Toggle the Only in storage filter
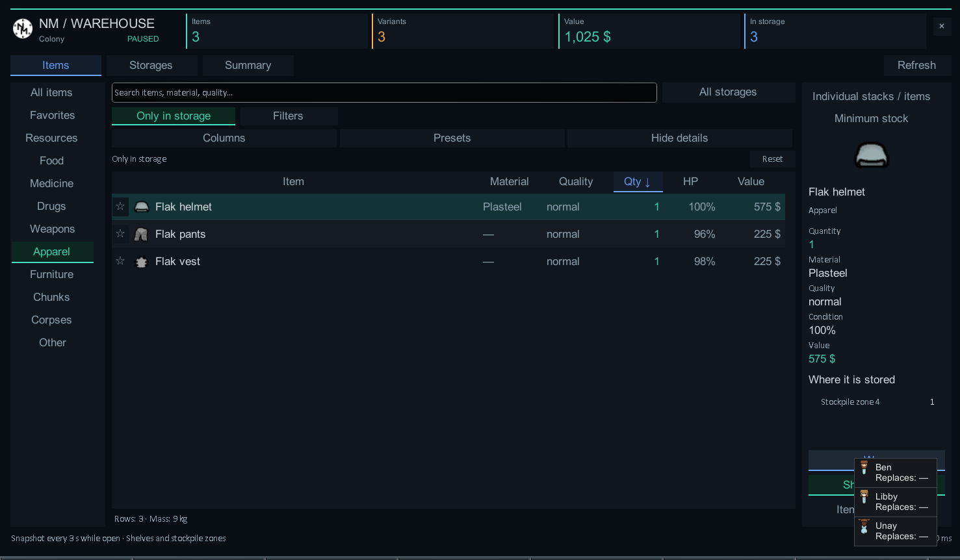 click(174, 116)
